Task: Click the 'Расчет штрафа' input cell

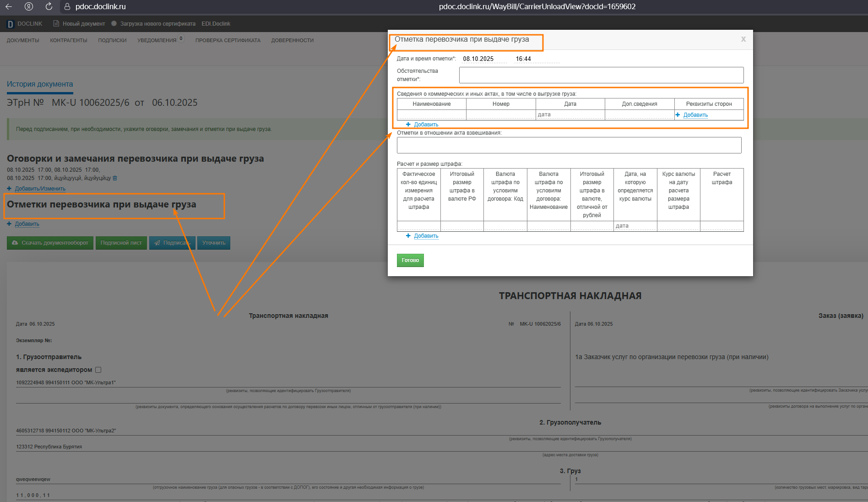Action: click(x=722, y=226)
